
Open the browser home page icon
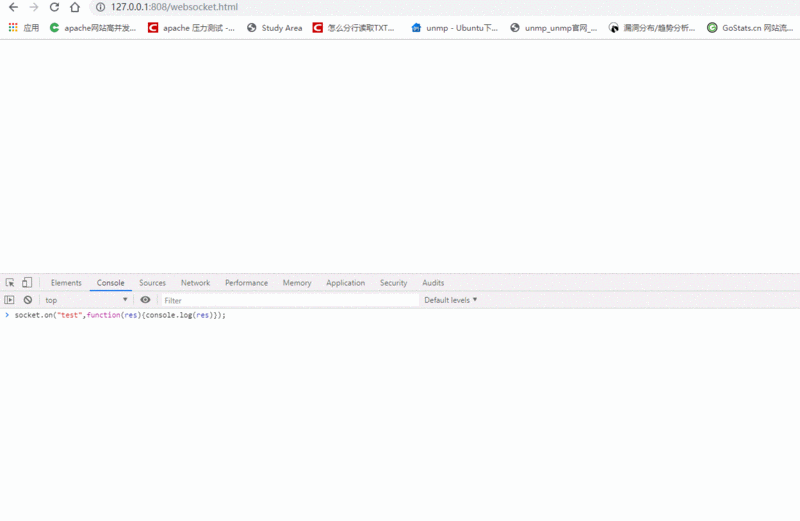pyautogui.click(x=75, y=7)
